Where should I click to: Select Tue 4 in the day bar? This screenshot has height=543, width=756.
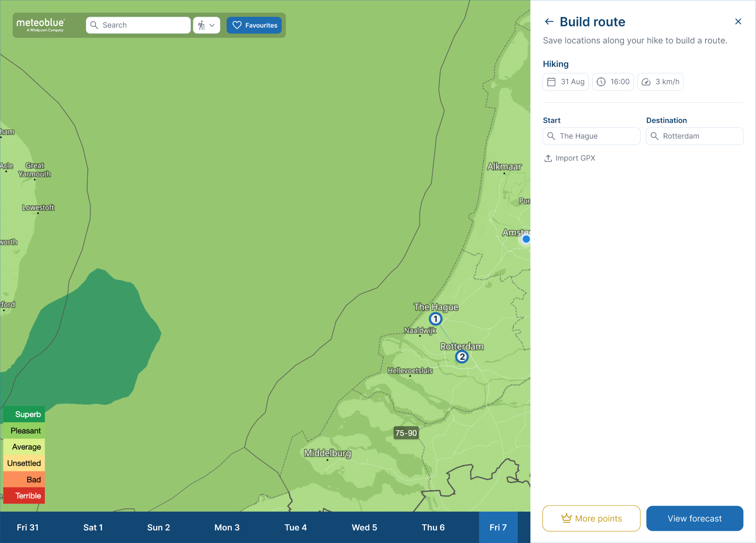pyautogui.click(x=296, y=527)
